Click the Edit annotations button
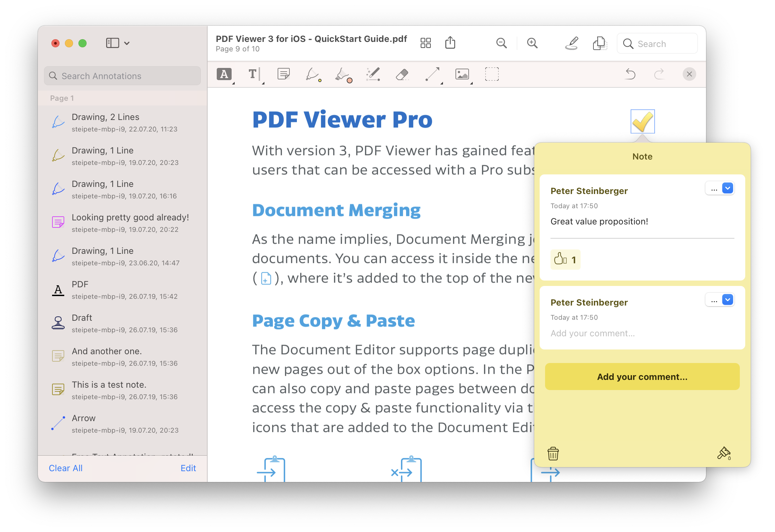Viewport: 775px width, 532px height. coord(190,468)
